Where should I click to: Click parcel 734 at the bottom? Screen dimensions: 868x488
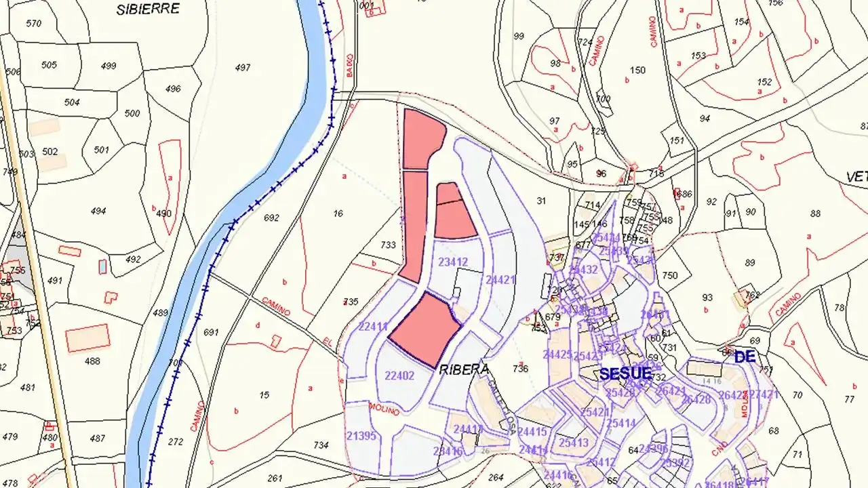(321, 445)
